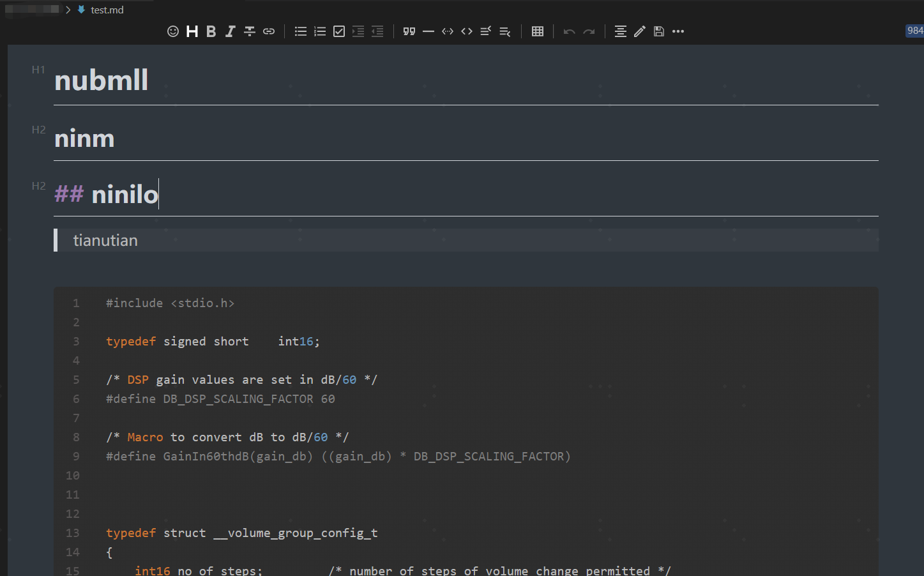Insert a line after the cursor
924x576 pixels.
505,31
